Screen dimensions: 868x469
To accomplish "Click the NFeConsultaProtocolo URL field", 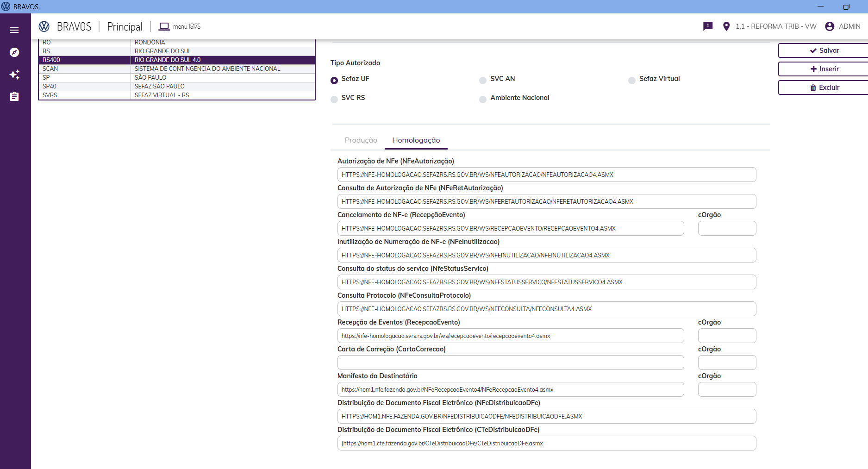I will click(x=547, y=309).
